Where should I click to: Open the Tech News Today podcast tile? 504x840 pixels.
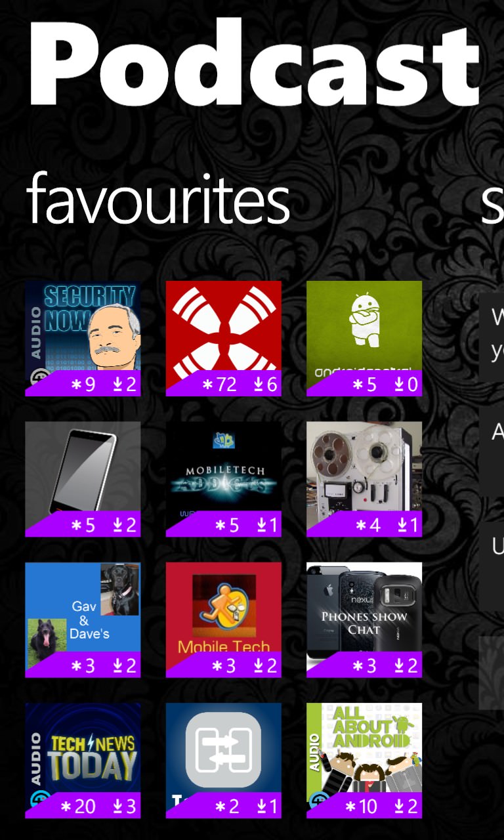[x=83, y=761]
